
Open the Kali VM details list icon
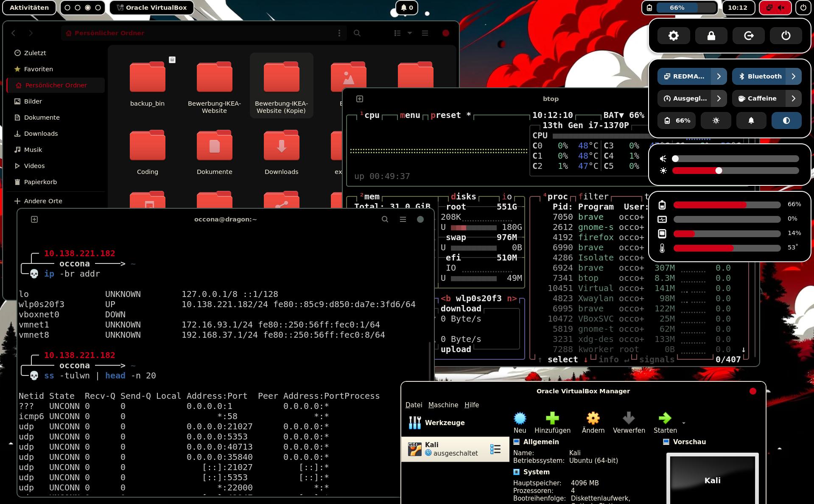(x=495, y=449)
